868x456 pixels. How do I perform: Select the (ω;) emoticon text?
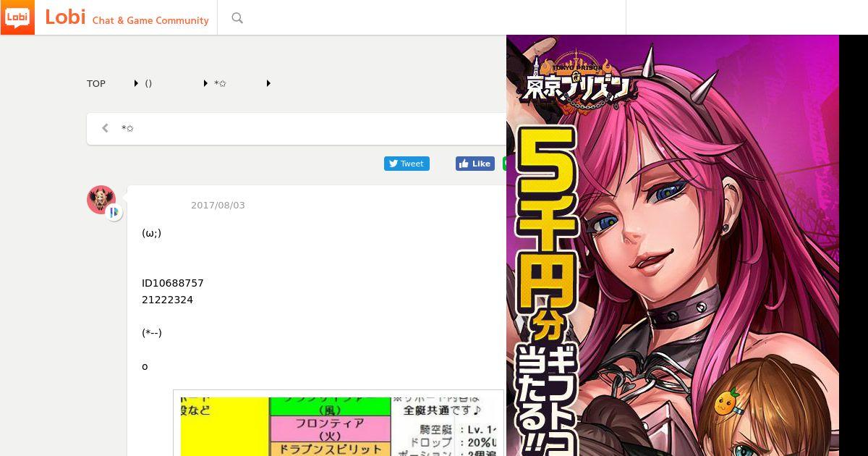(152, 233)
